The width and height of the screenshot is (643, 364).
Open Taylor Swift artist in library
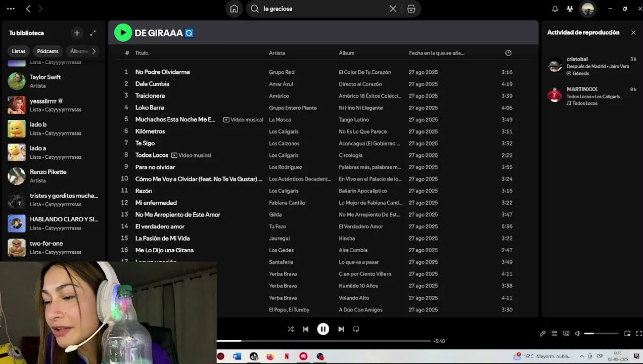[54, 81]
